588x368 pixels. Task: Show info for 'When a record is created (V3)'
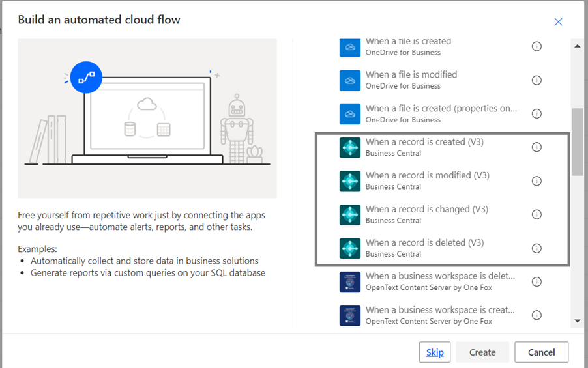click(537, 147)
